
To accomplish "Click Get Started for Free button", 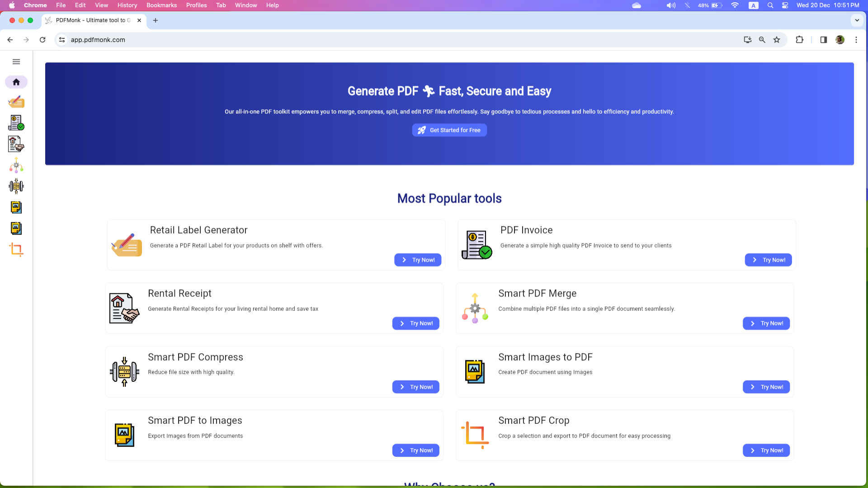I will coord(449,129).
